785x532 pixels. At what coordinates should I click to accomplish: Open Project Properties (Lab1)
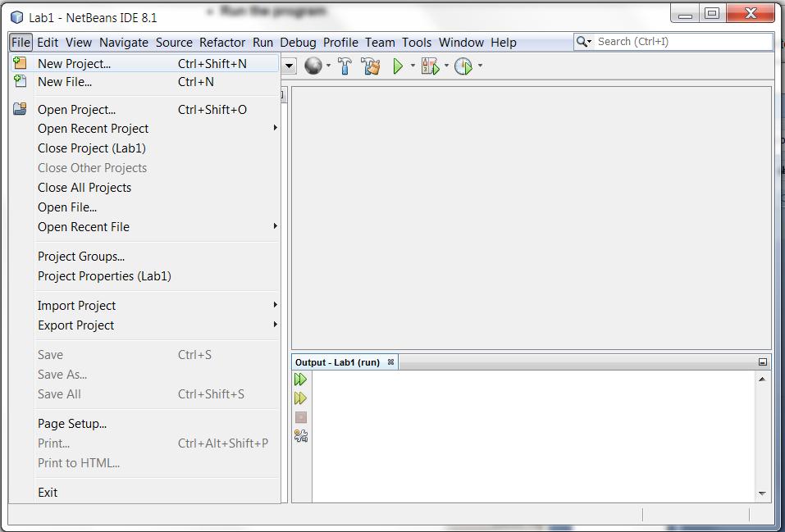click(144, 275)
